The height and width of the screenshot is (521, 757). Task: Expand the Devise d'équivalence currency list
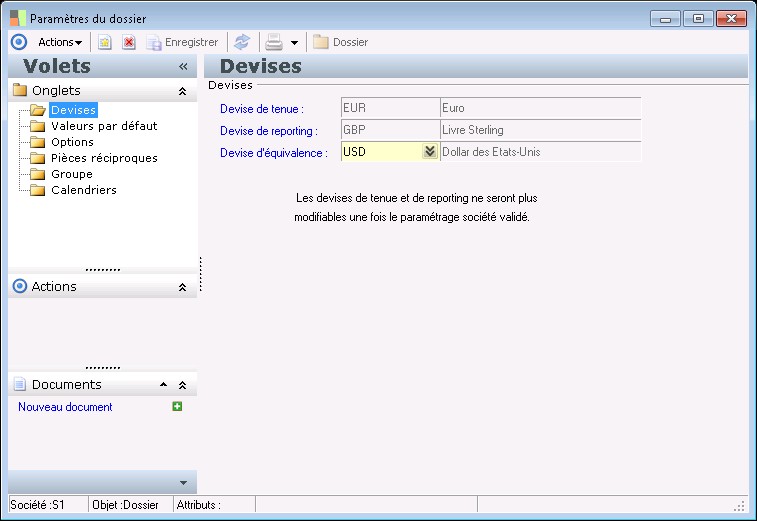429,152
